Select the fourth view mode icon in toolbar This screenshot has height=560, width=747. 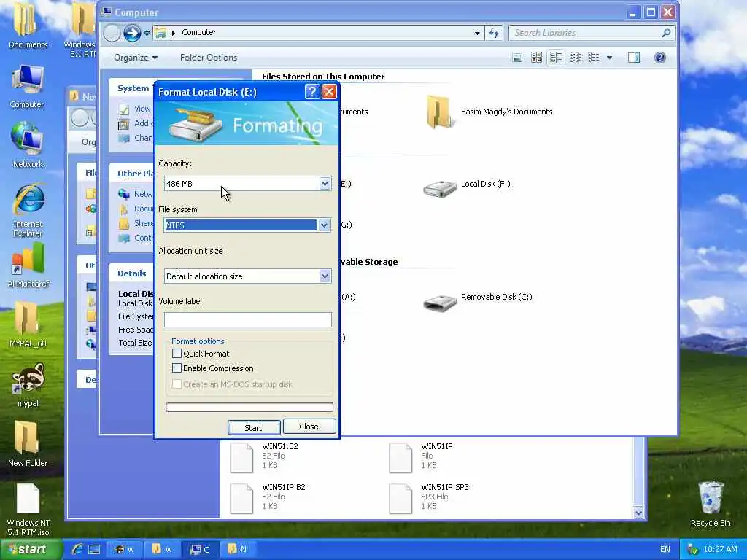click(x=575, y=58)
